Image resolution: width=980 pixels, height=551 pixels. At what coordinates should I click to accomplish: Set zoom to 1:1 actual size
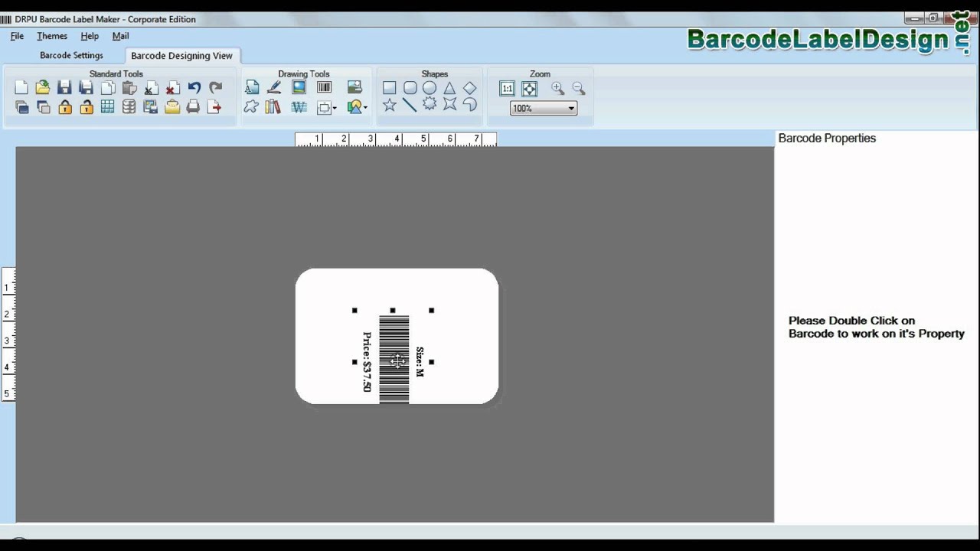click(x=507, y=89)
